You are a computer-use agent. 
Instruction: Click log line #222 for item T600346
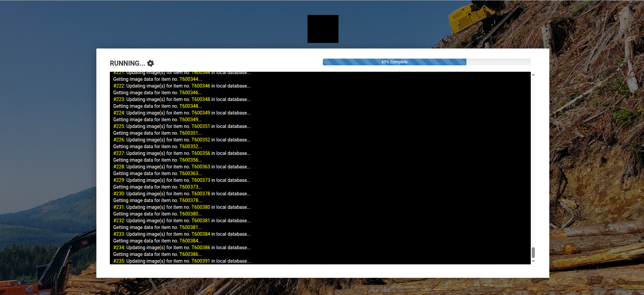(182, 86)
